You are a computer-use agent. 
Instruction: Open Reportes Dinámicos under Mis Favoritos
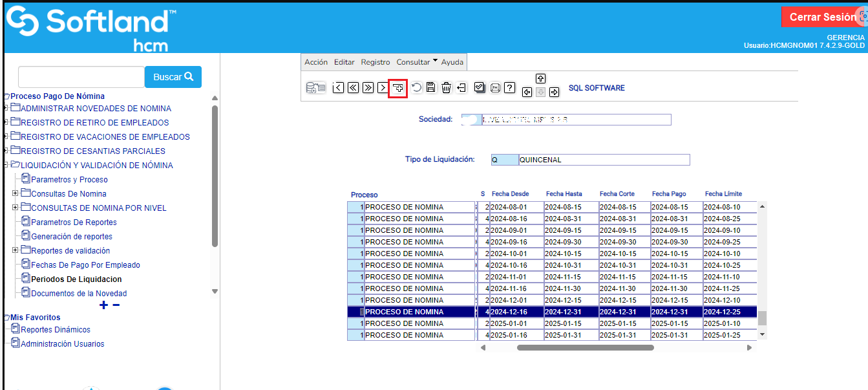(x=56, y=329)
